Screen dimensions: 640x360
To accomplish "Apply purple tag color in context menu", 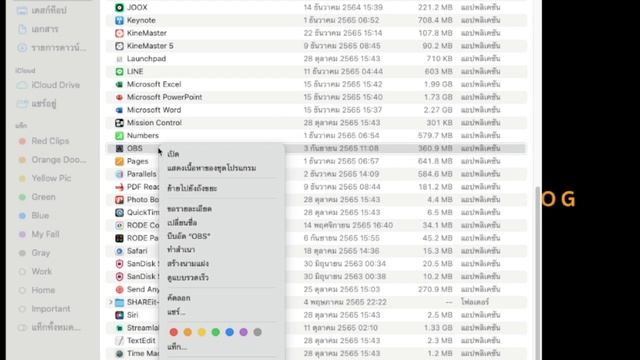I will [x=243, y=332].
